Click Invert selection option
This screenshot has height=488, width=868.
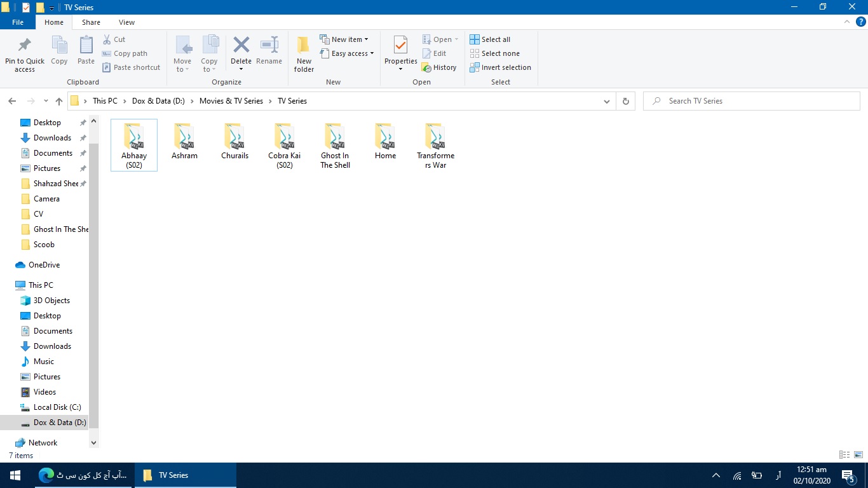(x=500, y=67)
